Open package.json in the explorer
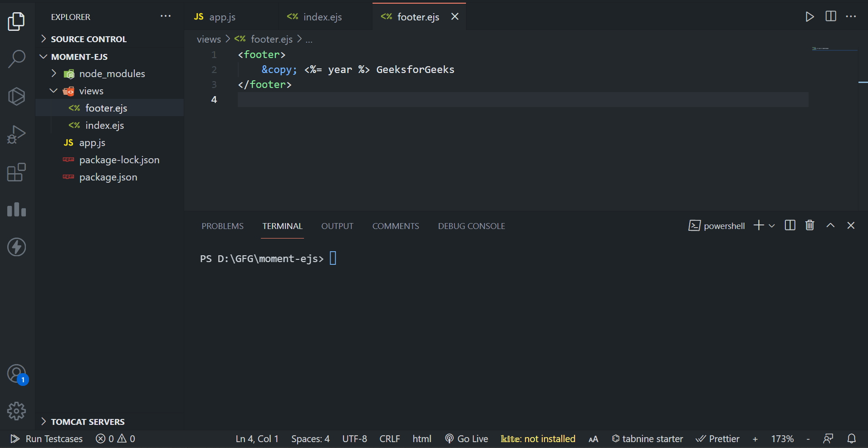The width and height of the screenshot is (868, 448). [108, 177]
